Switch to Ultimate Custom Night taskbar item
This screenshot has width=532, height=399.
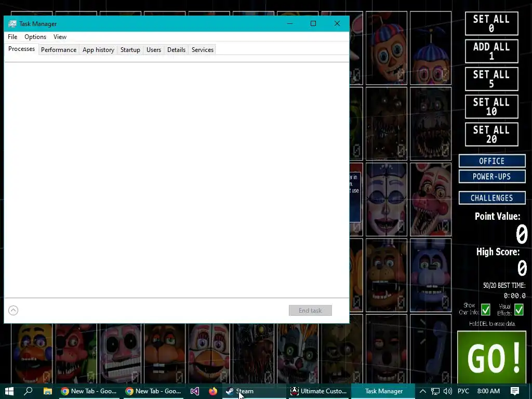coord(318,391)
